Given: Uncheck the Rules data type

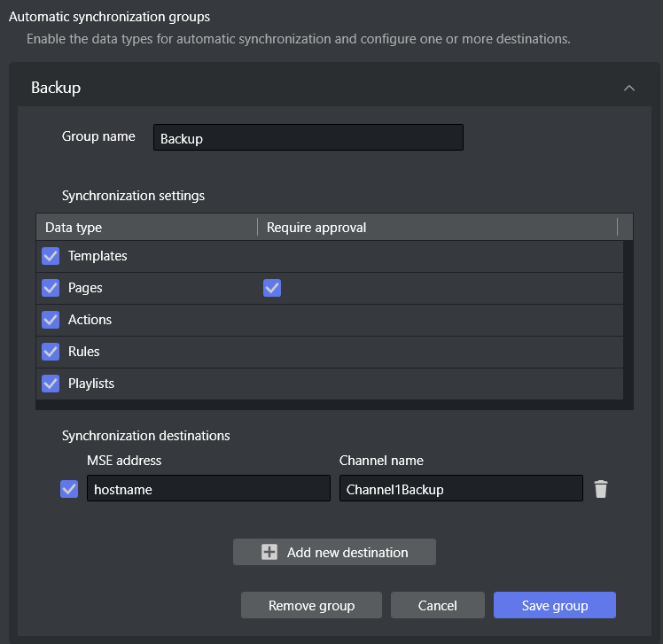Looking at the screenshot, I should (51, 352).
